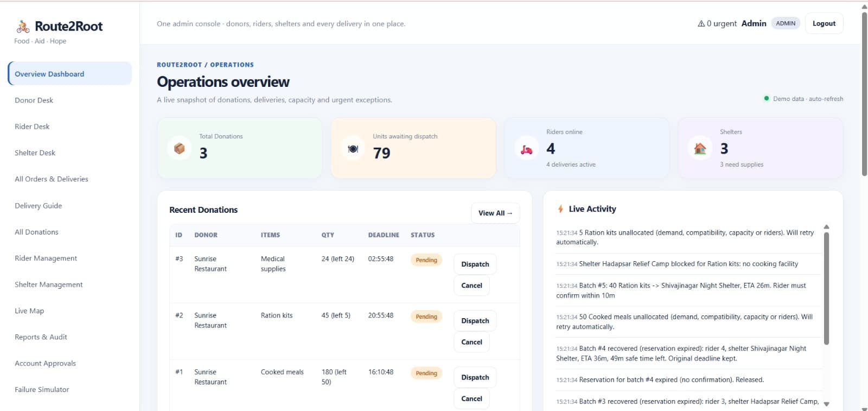Cancel donation #1 Cooked meals
The height and width of the screenshot is (411, 868).
pyautogui.click(x=471, y=399)
